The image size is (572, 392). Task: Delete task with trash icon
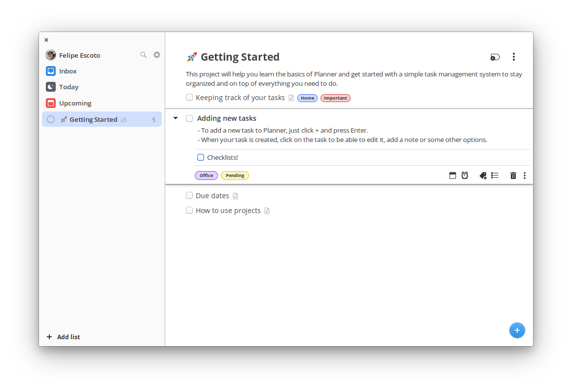[x=513, y=176]
